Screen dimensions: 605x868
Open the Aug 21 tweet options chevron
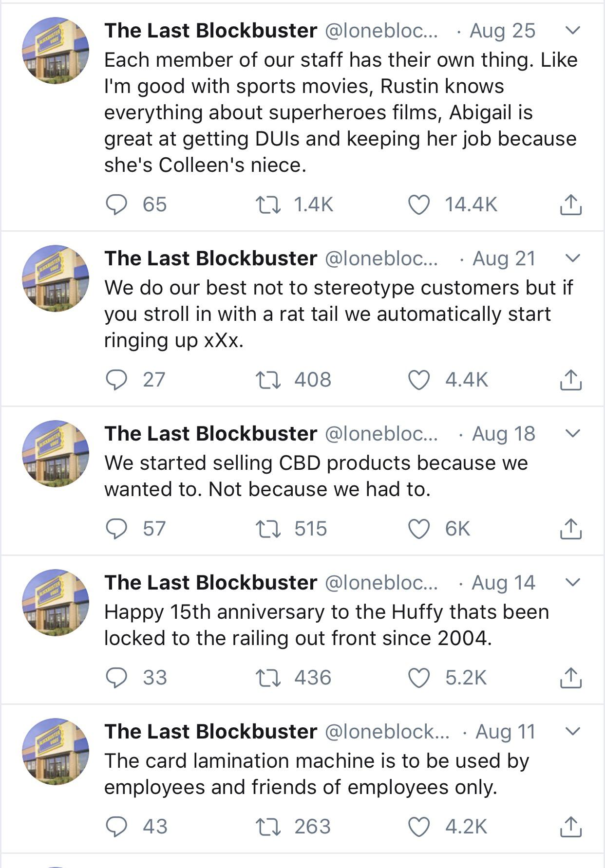[x=573, y=258]
